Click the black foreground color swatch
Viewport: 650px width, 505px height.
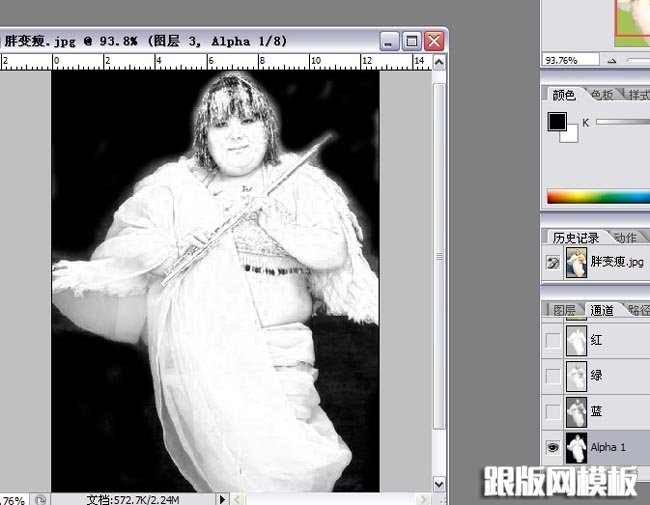click(556, 122)
